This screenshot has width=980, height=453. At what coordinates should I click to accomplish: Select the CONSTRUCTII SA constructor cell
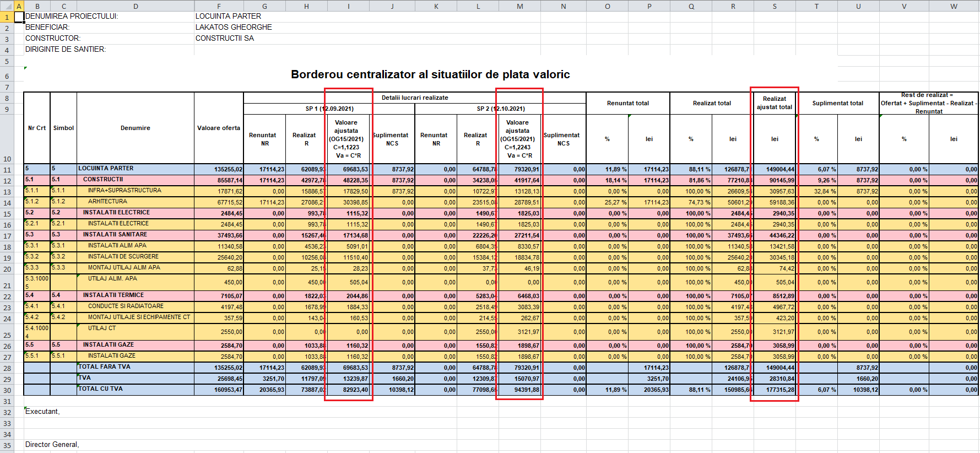(x=225, y=38)
